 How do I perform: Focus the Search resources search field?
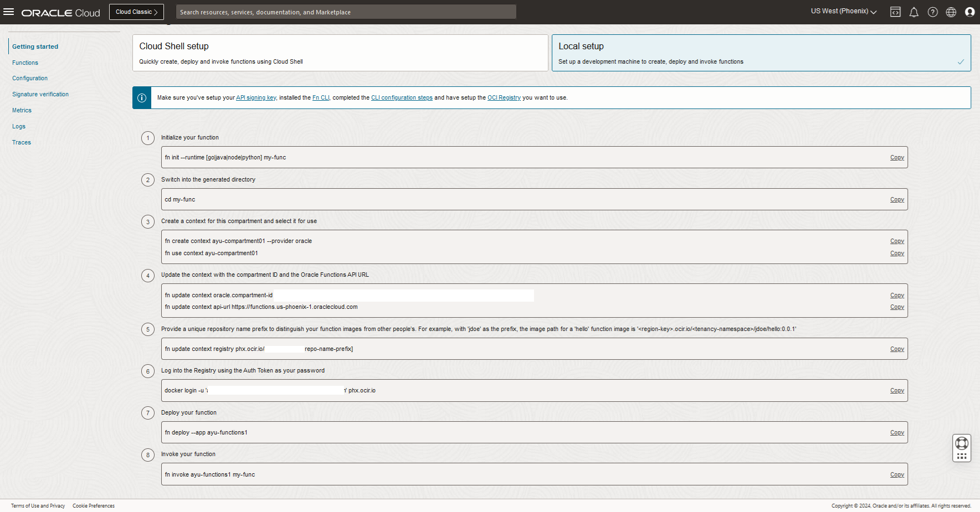346,12
